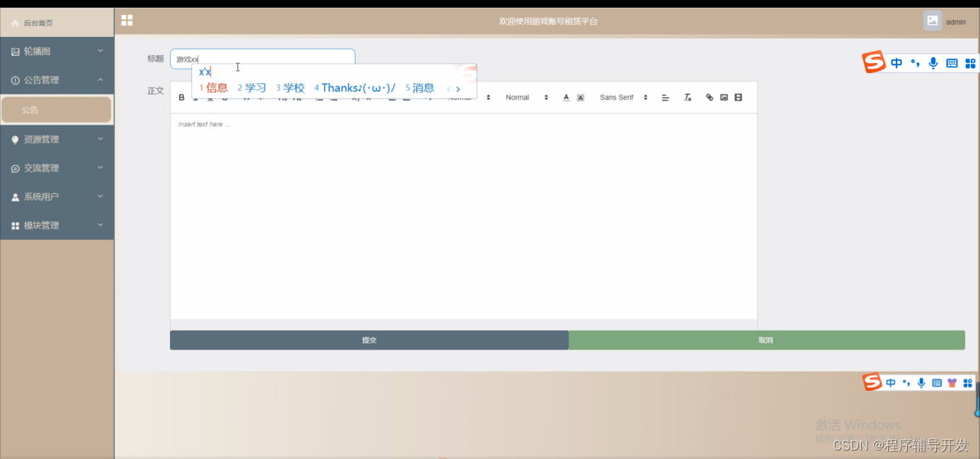This screenshot has width=980, height=459.
Task: Collapse the 公告管理 chevron
Action: (101, 80)
